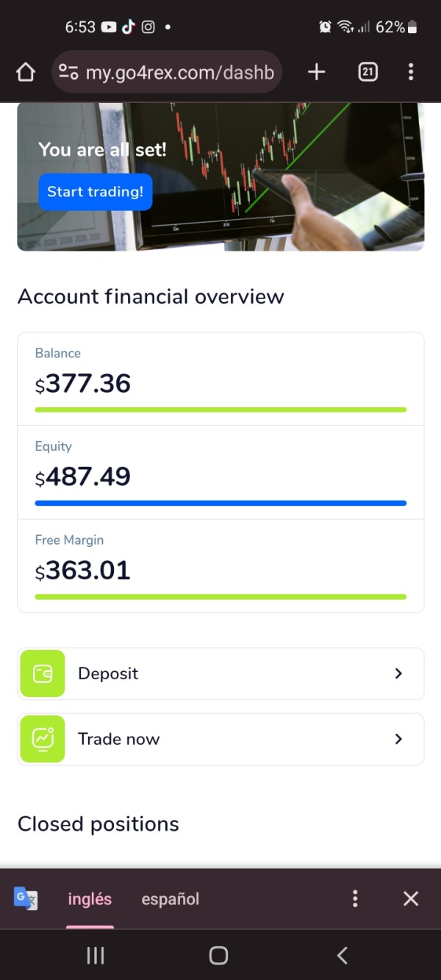The width and height of the screenshot is (441, 980).
Task: Open the tab switcher showing 21 tabs
Action: 367,72
